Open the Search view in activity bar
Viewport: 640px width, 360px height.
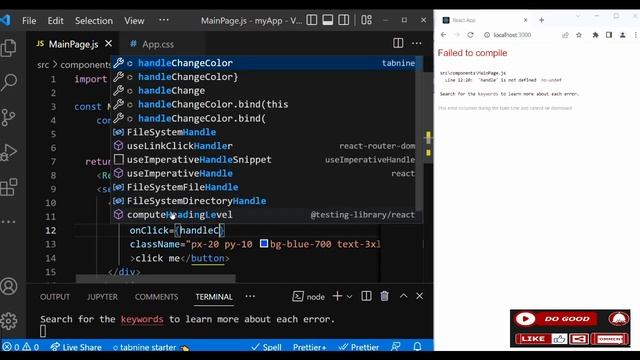[9, 82]
